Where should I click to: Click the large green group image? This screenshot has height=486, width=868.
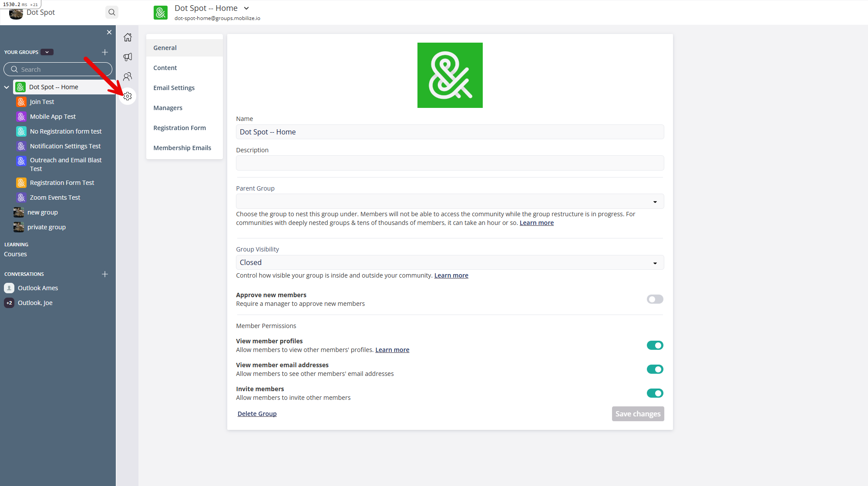click(x=450, y=75)
